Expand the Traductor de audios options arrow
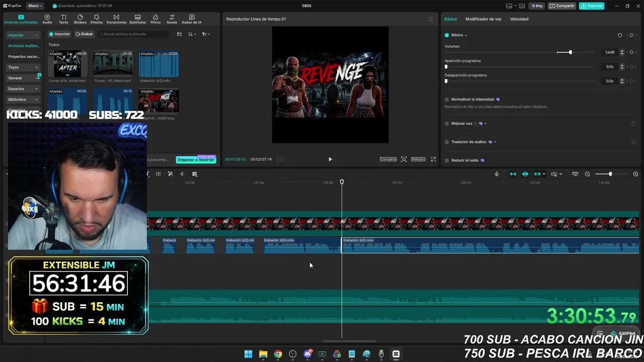This screenshot has height=362, width=644. 495,142
